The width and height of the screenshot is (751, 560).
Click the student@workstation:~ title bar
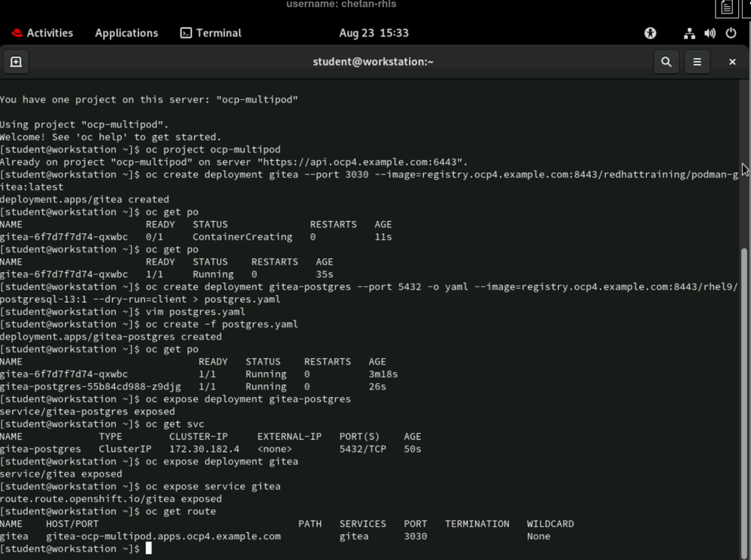click(x=373, y=62)
